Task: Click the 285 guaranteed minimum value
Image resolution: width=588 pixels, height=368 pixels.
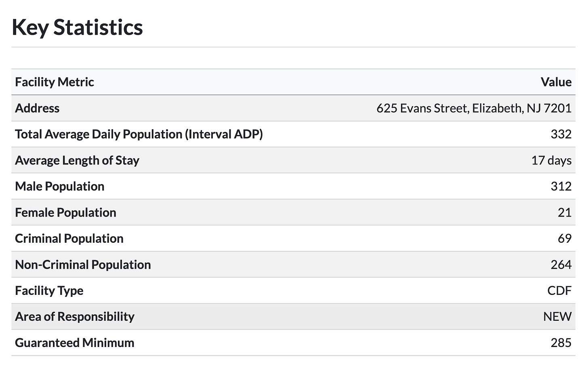Action: coord(561,343)
